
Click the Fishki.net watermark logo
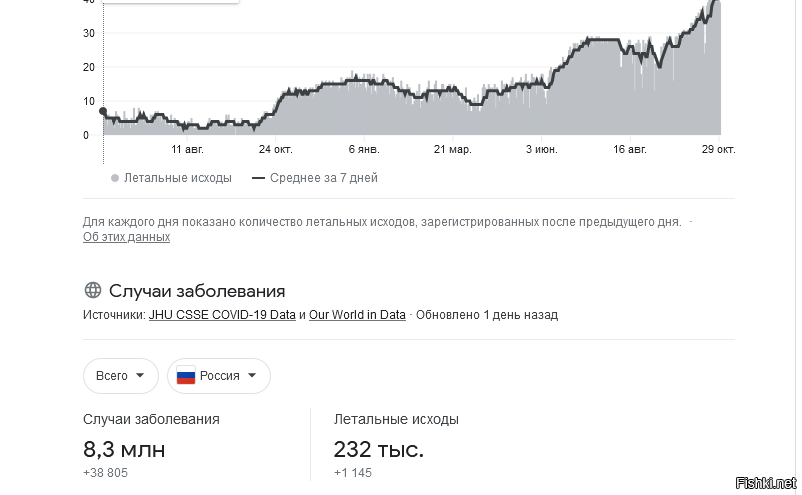(x=766, y=483)
